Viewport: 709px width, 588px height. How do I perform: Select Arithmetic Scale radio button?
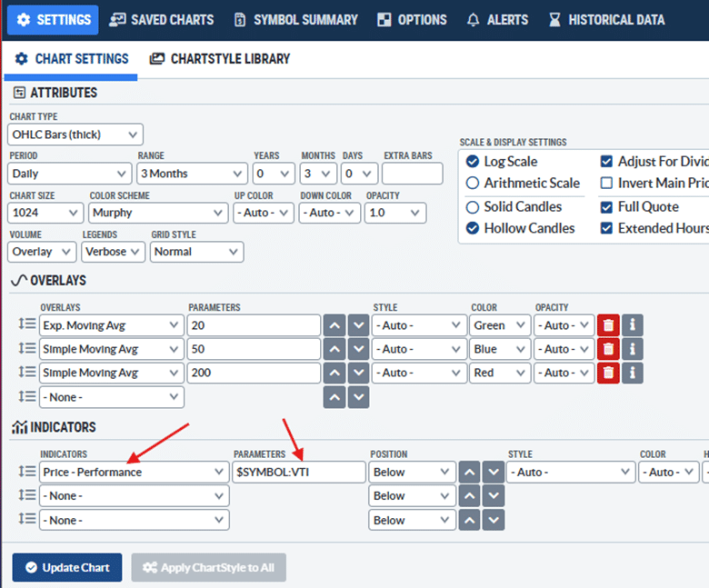point(472,184)
